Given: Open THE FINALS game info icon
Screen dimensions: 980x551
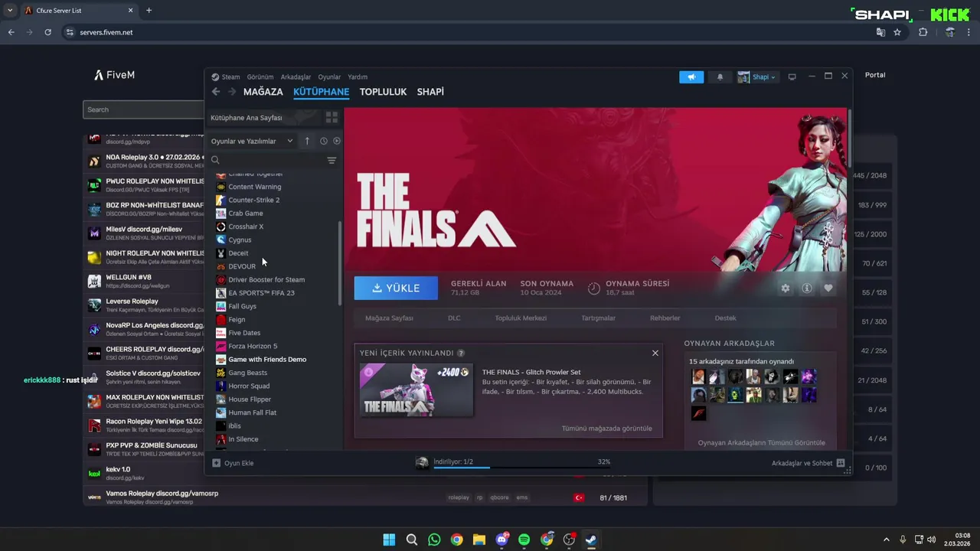Looking at the screenshot, I should pyautogui.click(x=806, y=288).
